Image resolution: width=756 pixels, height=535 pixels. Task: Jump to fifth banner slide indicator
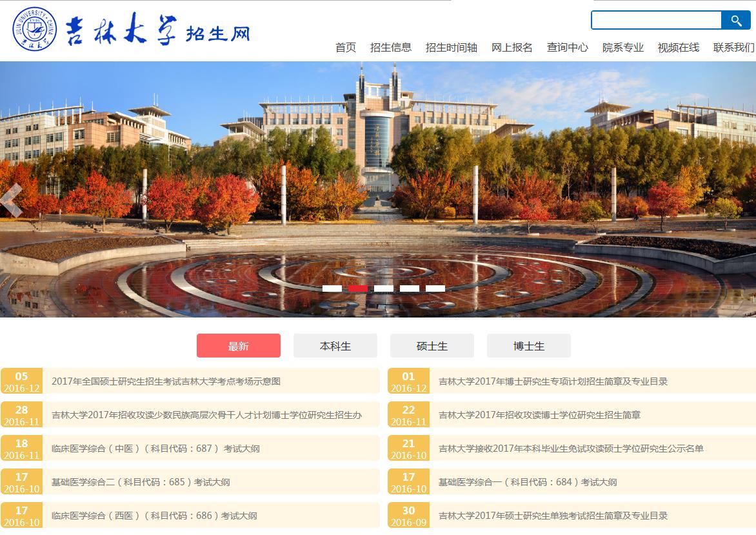point(435,288)
